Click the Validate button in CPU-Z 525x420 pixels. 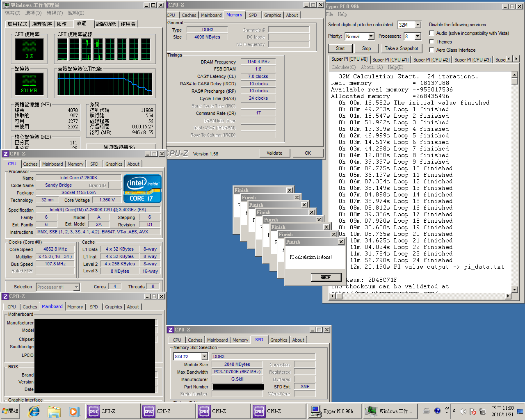274,153
